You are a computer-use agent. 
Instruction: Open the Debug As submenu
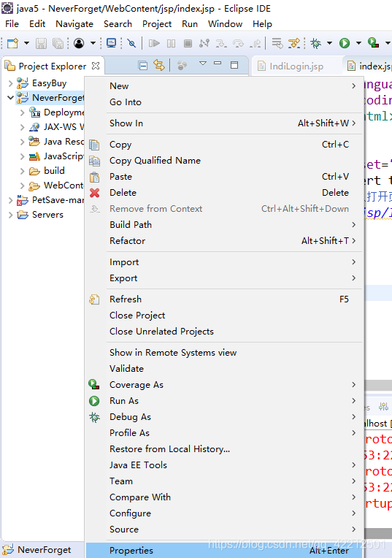[x=225, y=417]
